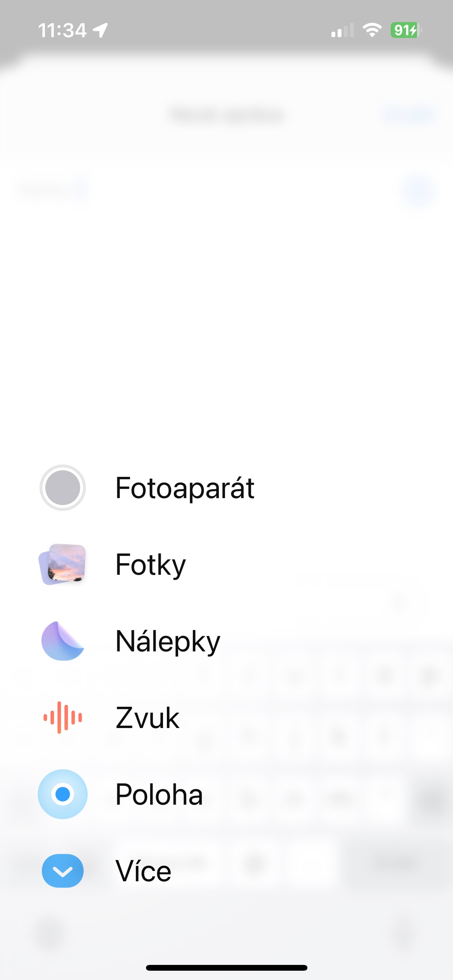Tap the green battery indicator
This screenshot has height=980, width=453.
(406, 30)
